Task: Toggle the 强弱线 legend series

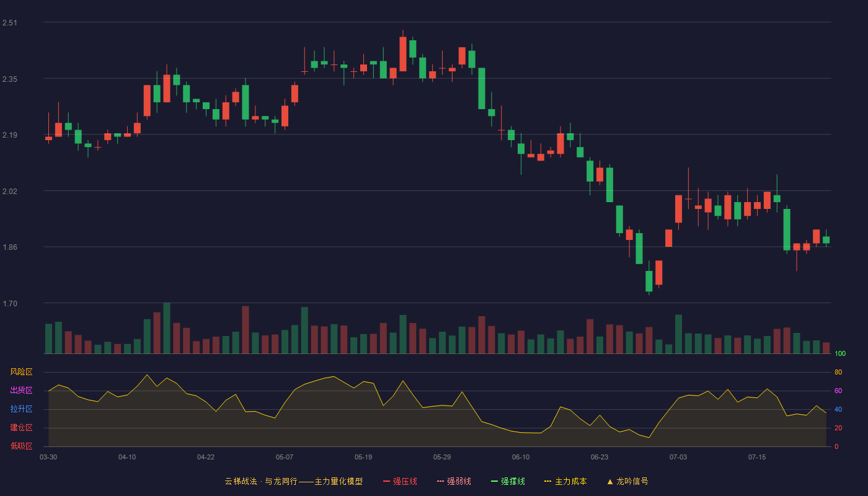Action: tap(454, 481)
